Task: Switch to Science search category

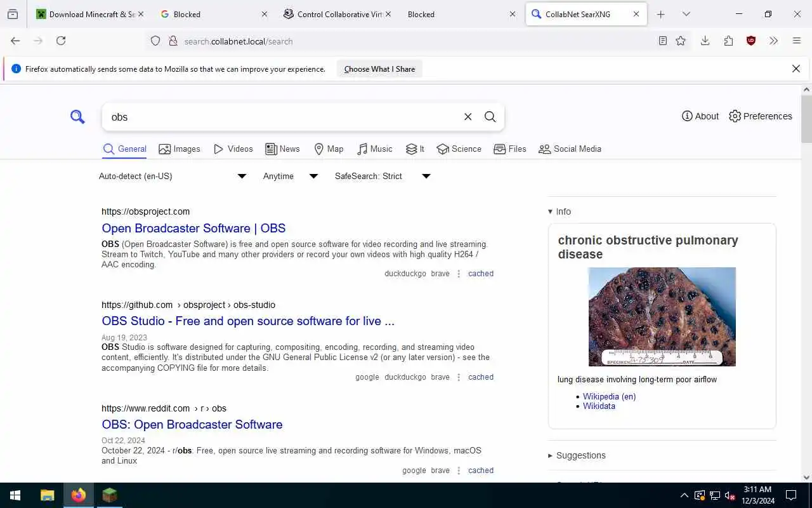Action: [x=459, y=149]
